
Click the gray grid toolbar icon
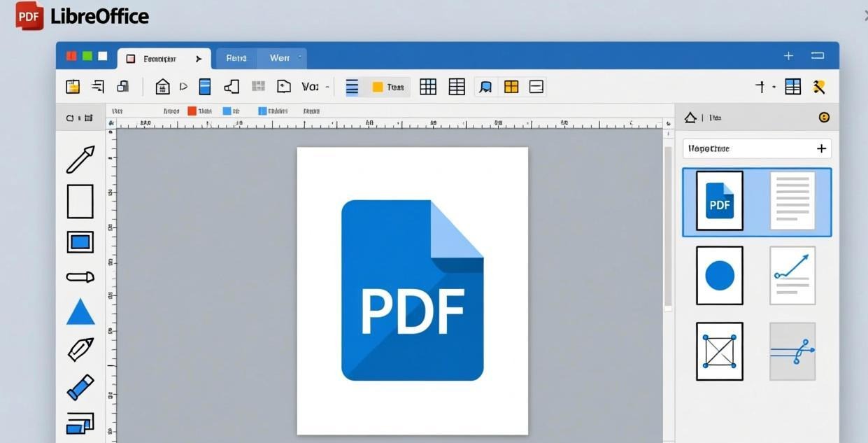pos(258,86)
